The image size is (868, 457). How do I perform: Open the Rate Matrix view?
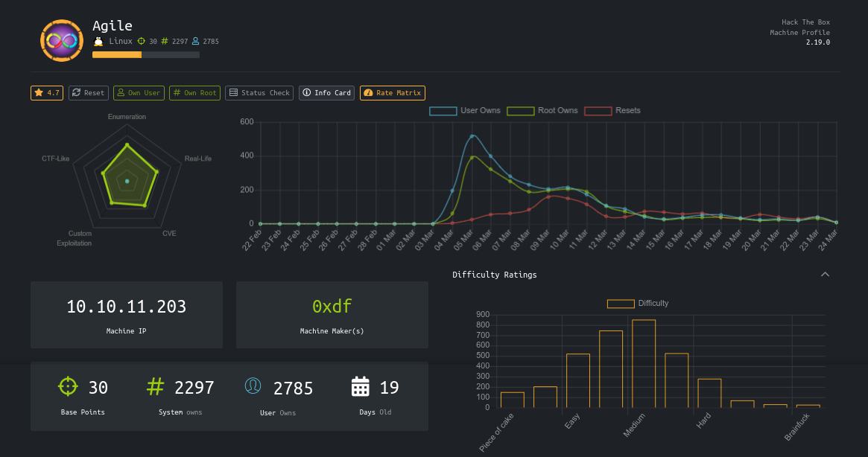point(392,93)
